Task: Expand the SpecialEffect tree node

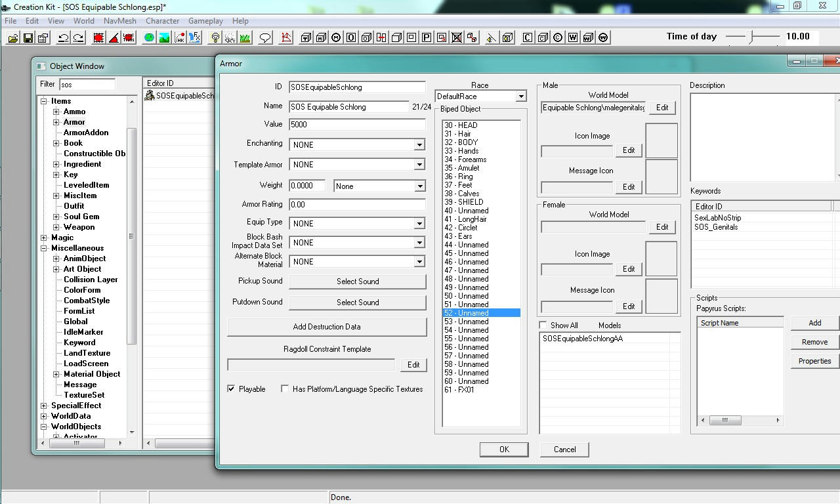Action: 44,406
